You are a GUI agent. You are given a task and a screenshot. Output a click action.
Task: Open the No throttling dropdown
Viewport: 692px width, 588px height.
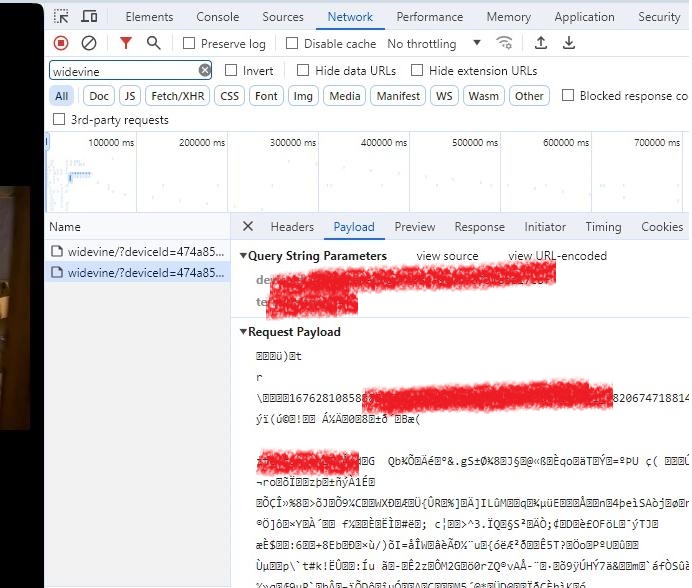(434, 43)
